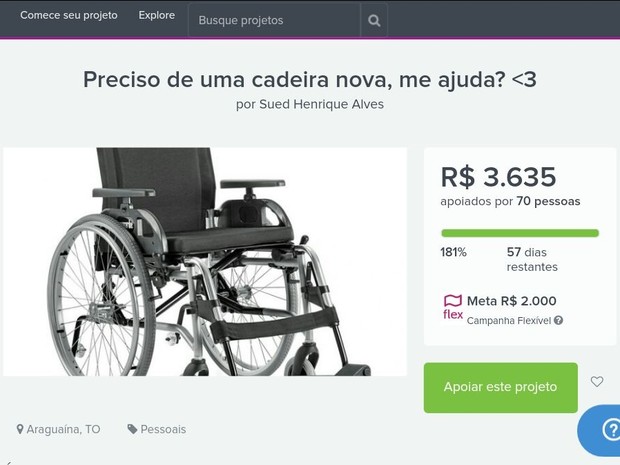Open the Explore menu item

[x=157, y=15]
